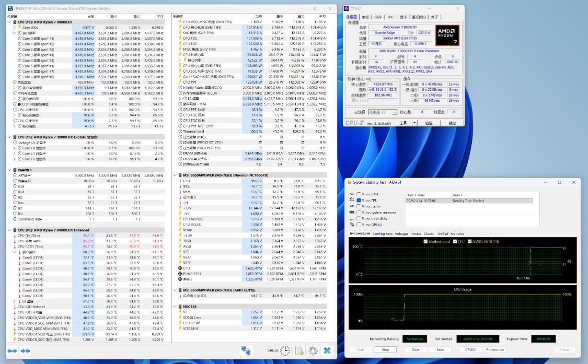This screenshot has width=588, height=364.
Task: Enable the Stress CPU checkbox
Action: [x=359, y=194]
